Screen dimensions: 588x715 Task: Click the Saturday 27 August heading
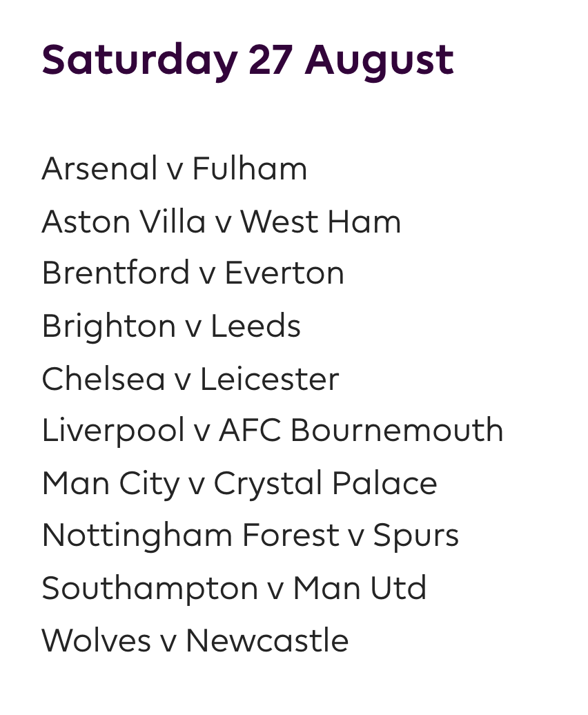coord(248,60)
